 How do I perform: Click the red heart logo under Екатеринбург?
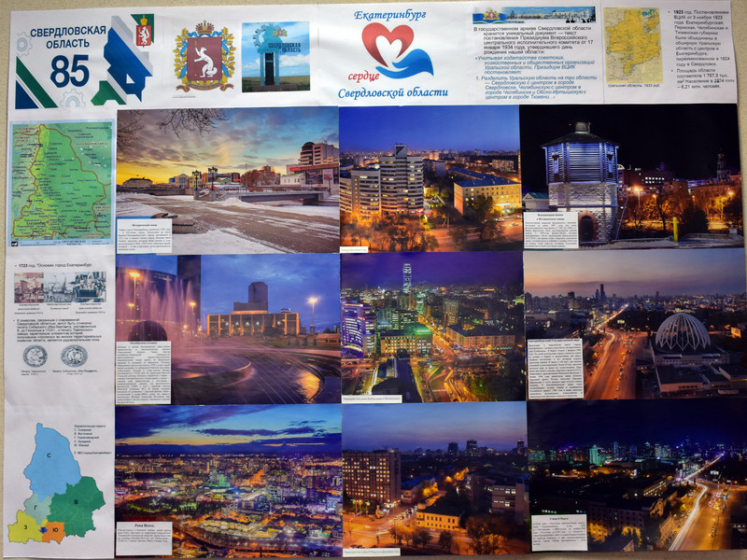click(396, 50)
